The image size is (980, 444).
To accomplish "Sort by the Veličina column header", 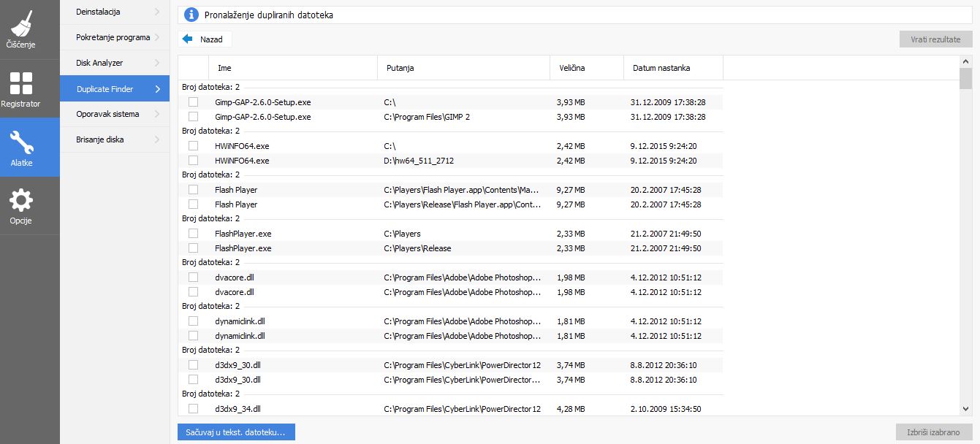I will (587, 68).
